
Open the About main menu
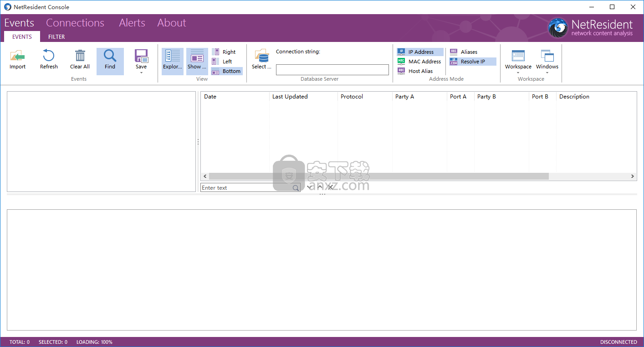[172, 23]
